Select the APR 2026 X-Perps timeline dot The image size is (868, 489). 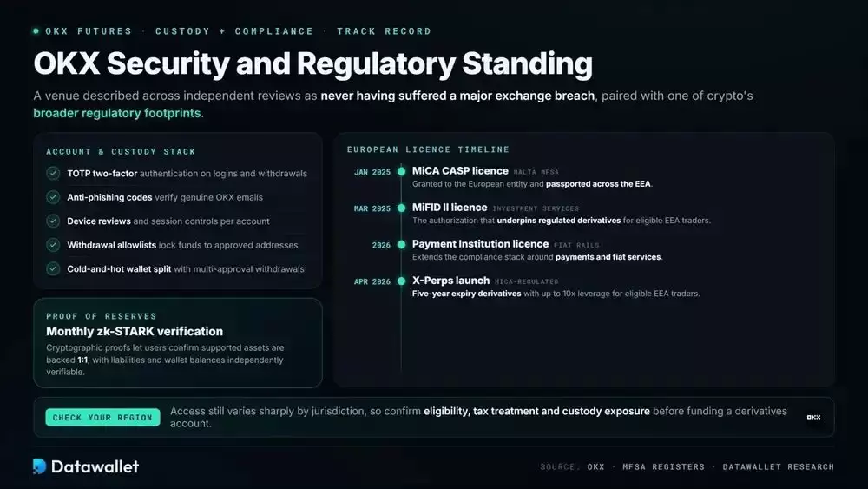401,281
